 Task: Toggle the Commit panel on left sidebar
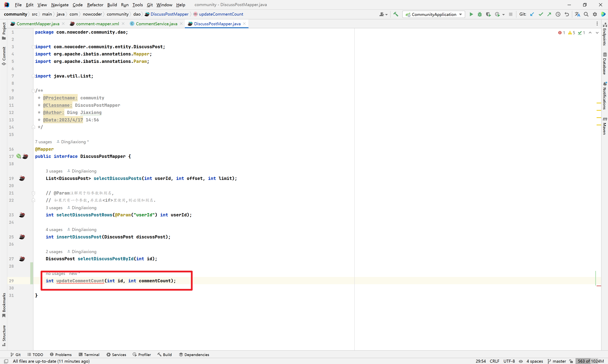coord(3,56)
